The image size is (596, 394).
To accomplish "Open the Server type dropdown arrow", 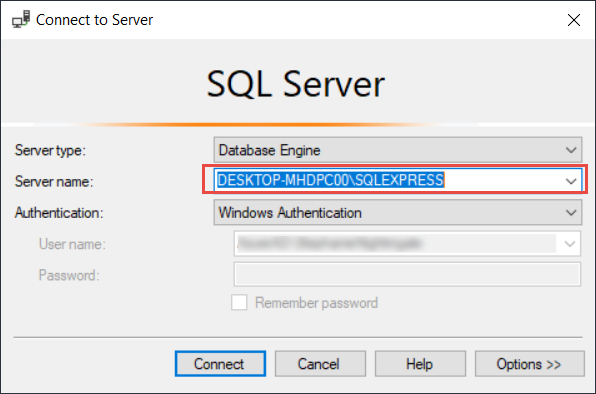I will (x=571, y=150).
